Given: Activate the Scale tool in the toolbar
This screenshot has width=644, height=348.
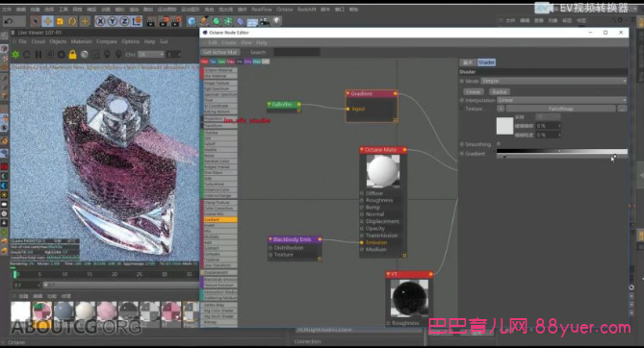Looking at the screenshot, I should point(60,21).
